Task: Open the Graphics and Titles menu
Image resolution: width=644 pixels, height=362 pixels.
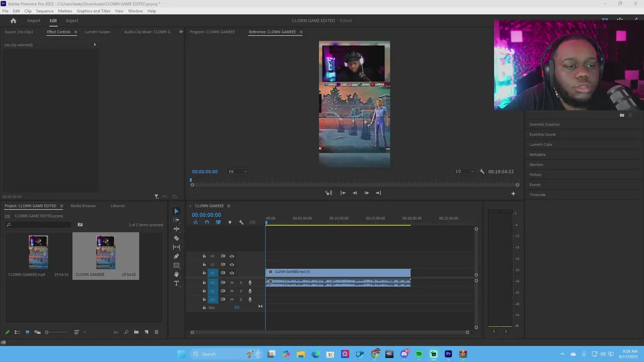Action: point(94,11)
